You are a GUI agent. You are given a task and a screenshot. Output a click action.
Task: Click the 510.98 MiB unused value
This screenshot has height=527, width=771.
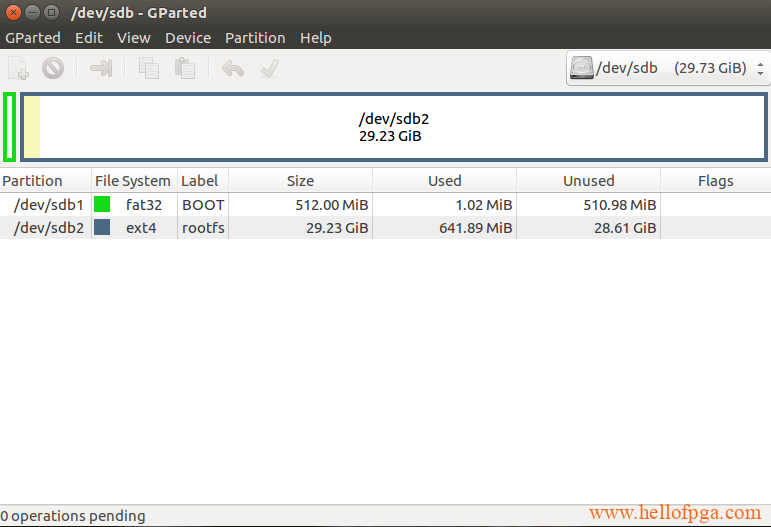click(620, 205)
